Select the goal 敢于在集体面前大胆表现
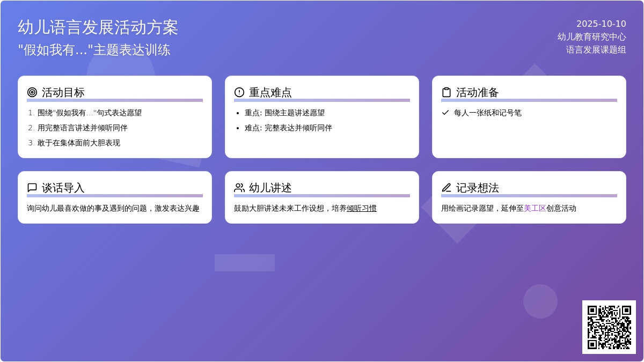The image size is (644, 362). pyautogui.click(x=79, y=143)
